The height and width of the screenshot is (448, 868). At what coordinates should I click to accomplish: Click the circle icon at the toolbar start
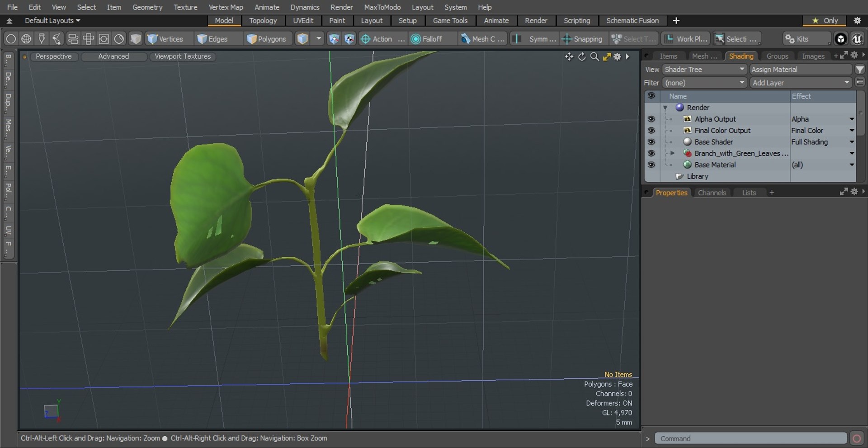pyautogui.click(x=11, y=39)
